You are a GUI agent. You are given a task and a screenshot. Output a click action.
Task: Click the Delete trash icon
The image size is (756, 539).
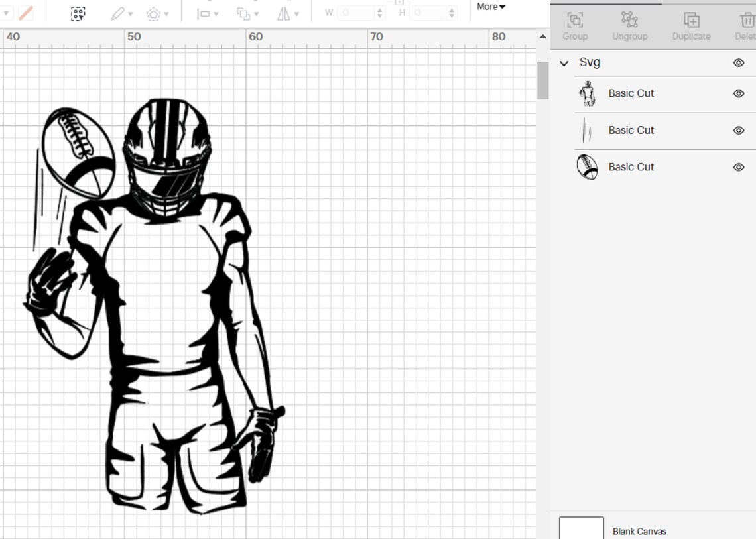pyautogui.click(x=746, y=21)
